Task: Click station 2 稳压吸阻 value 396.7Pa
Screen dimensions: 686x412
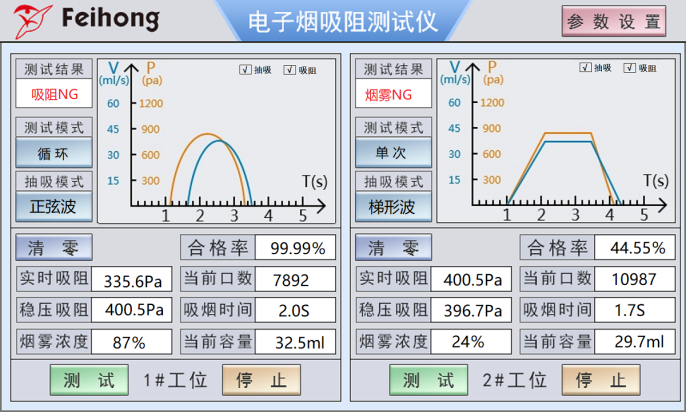Action: tap(471, 310)
